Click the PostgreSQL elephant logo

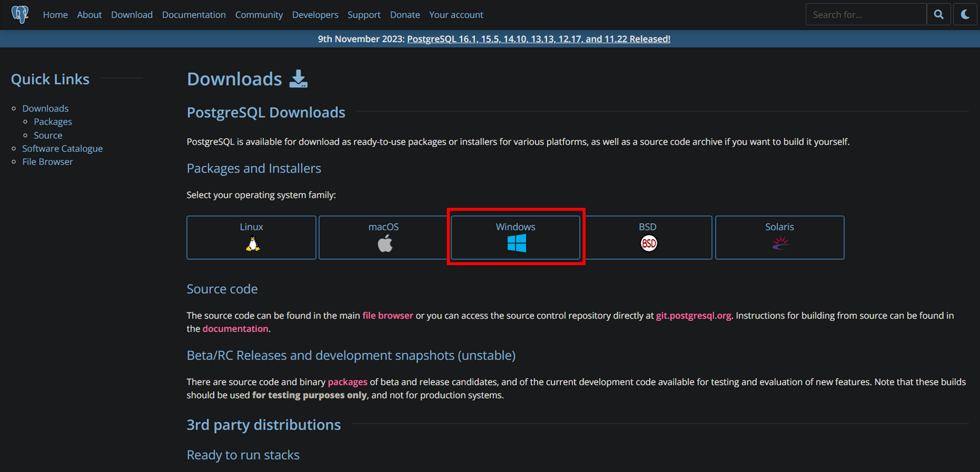(x=20, y=14)
